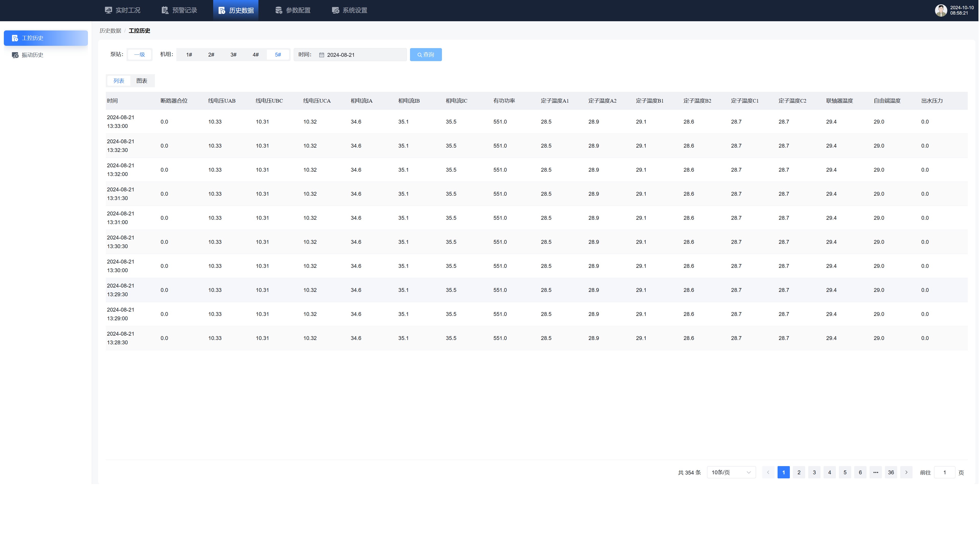Click the 系统设置 gear icon

coord(336,10)
